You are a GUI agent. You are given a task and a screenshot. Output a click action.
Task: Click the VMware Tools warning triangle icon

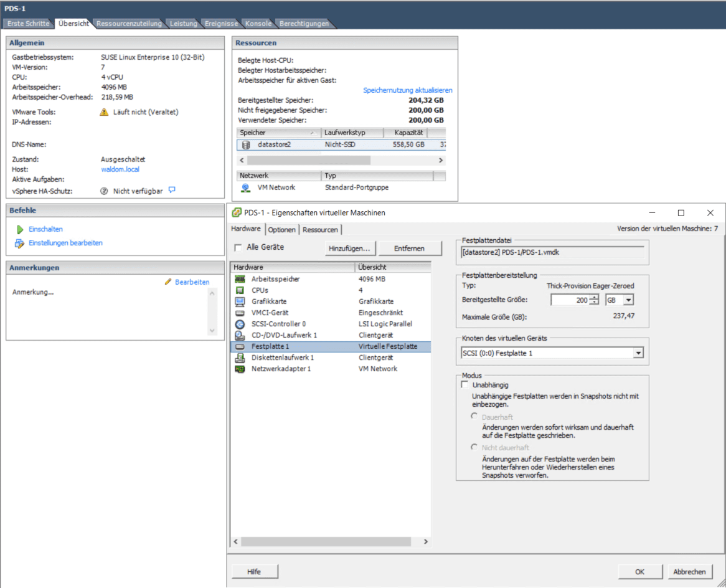click(104, 112)
